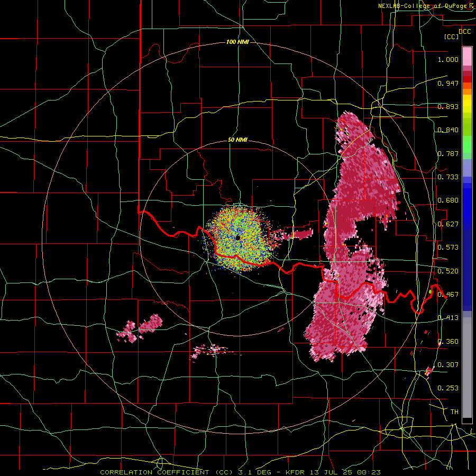Screen dimensions: 476x476
Task: Click the "13 JUL 25 00:23" timestamp
Action: [344, 472]
